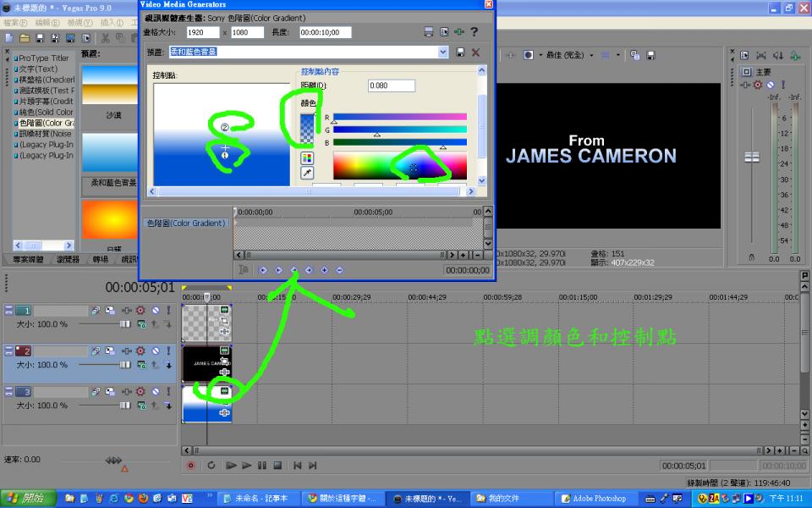Select 色階圖 (Color Gradient) generator in list
812x508 pixels.
tap(46, 123)
